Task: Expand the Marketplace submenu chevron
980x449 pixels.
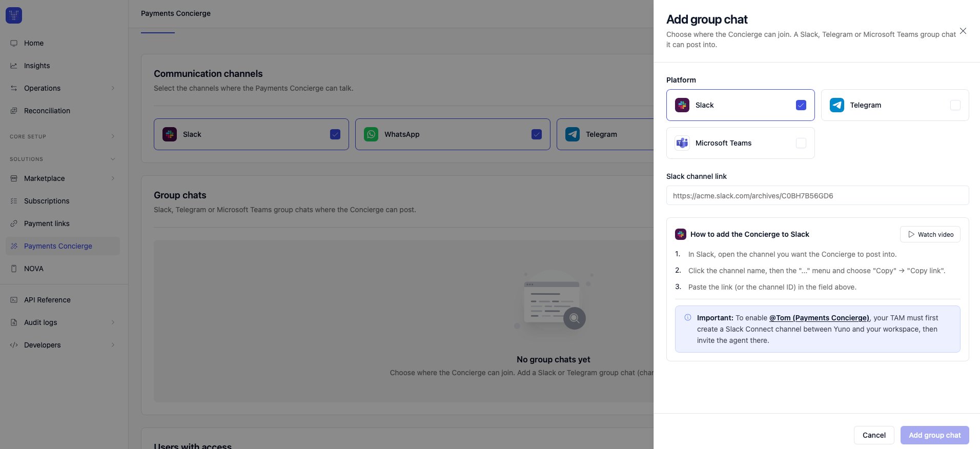Action: [113, 178]
